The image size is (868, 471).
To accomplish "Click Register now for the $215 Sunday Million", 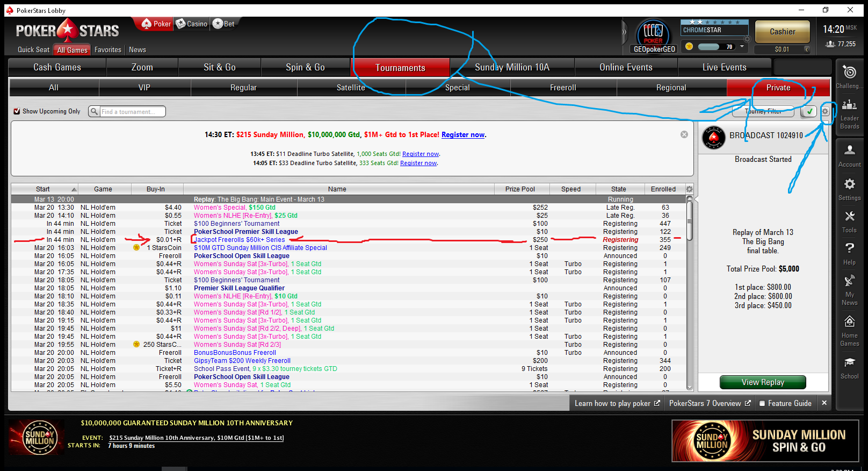I will coord(463,135).
